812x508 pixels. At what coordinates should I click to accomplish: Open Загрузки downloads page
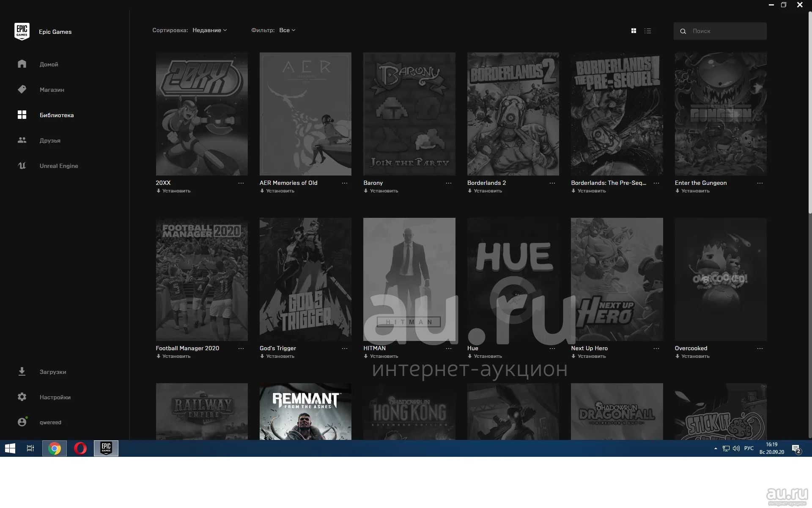click(x=52, y=372)
